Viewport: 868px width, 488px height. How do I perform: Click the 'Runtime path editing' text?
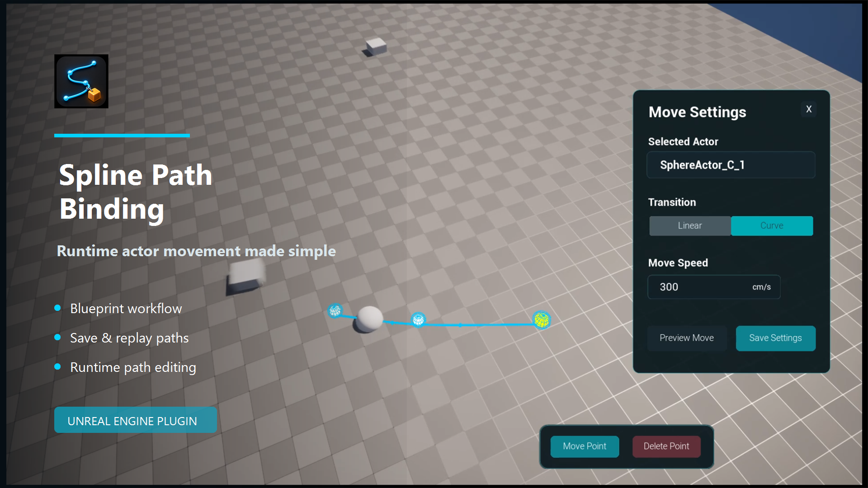coord(133,367)
